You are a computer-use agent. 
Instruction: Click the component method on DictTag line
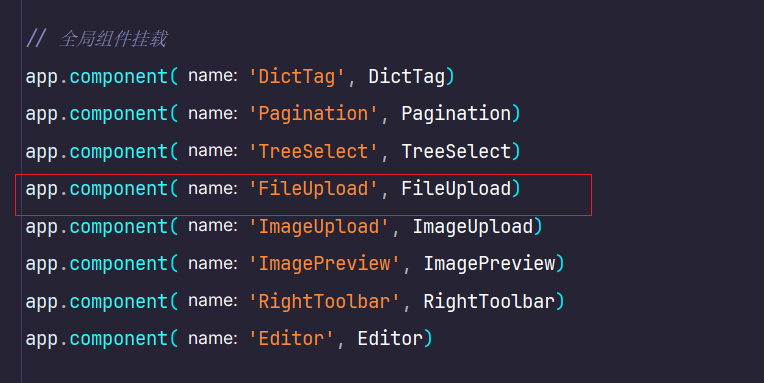118,77
